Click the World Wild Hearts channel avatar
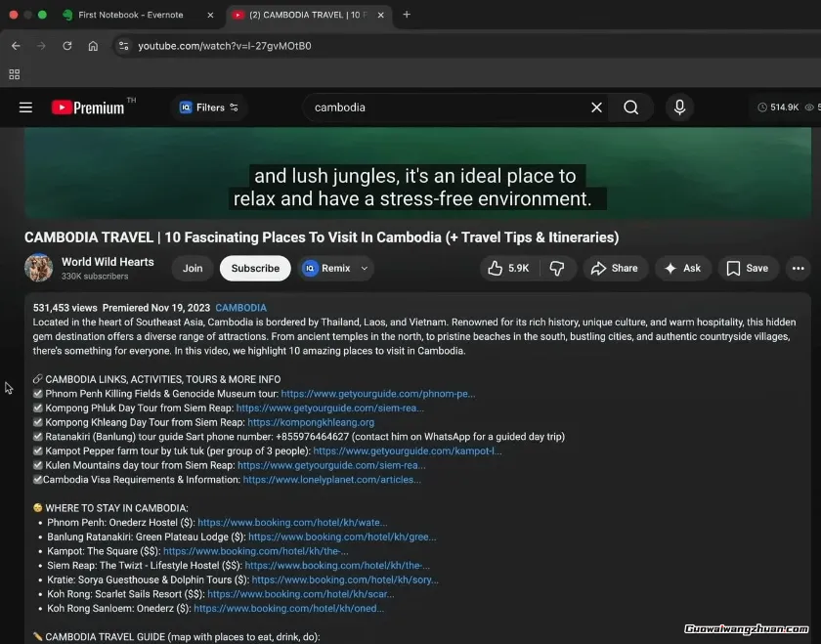 [39, 268]
